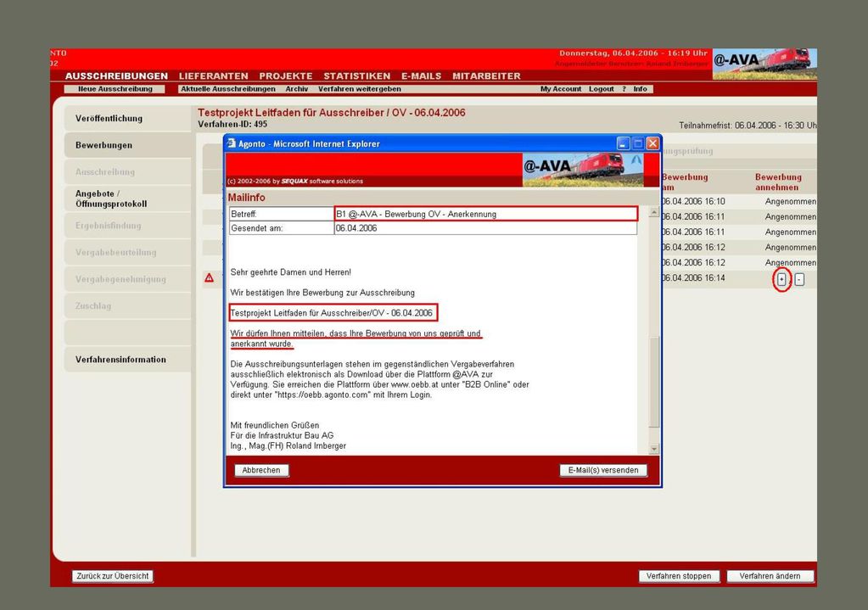
Task: Select Bewerbungen in sidebar
Action: click(x=127, y=145)
